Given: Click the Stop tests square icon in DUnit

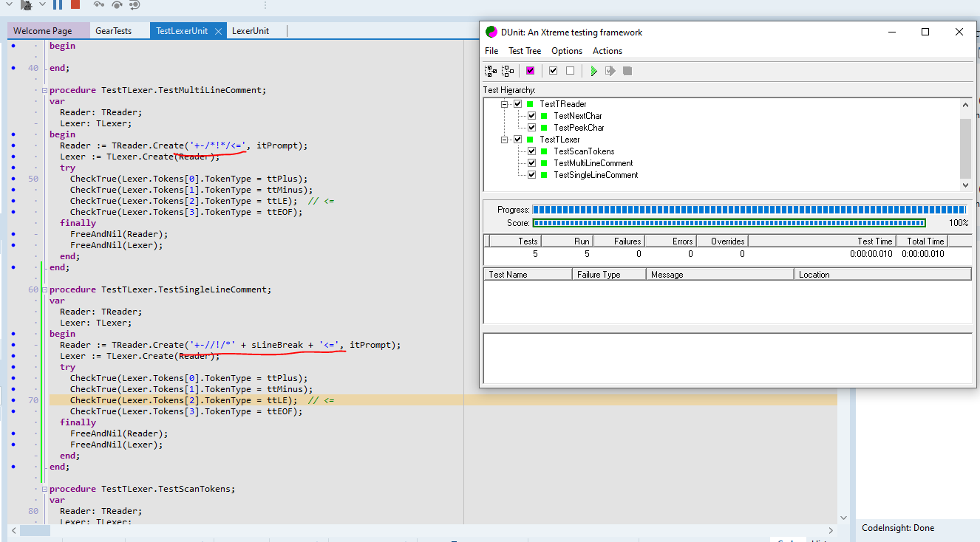Looking at the screenshot, I should coord(627,71).
